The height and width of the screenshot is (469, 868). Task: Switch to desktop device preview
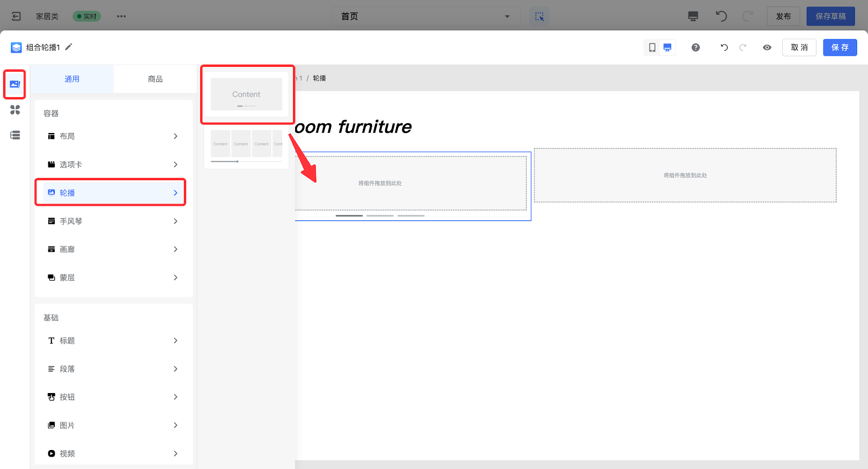[667, 48]
